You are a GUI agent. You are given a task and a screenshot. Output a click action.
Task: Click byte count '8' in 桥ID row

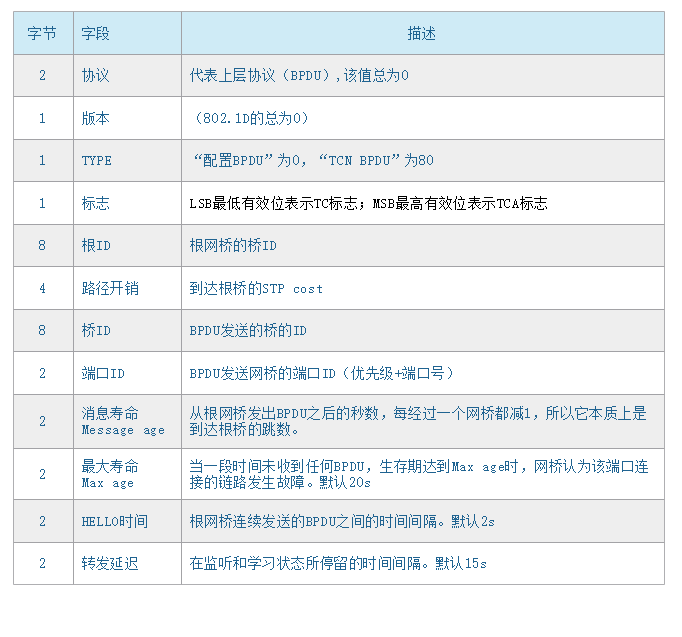tap(42, 330)
